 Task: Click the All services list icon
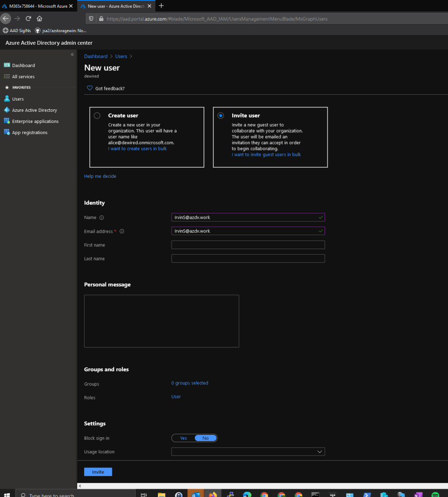[7, 76]
